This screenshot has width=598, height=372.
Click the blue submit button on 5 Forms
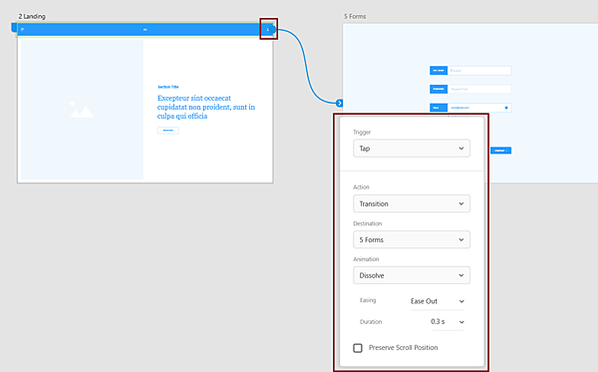click(x=501, y=151)
